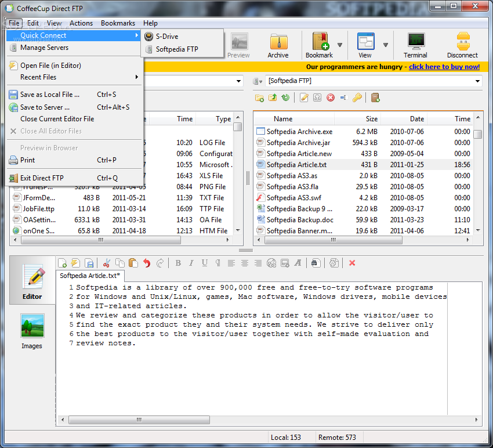This screenshot has height=448, width=493.
Task: Select Manage Servers menu item
Action: (x=75, y=48)
